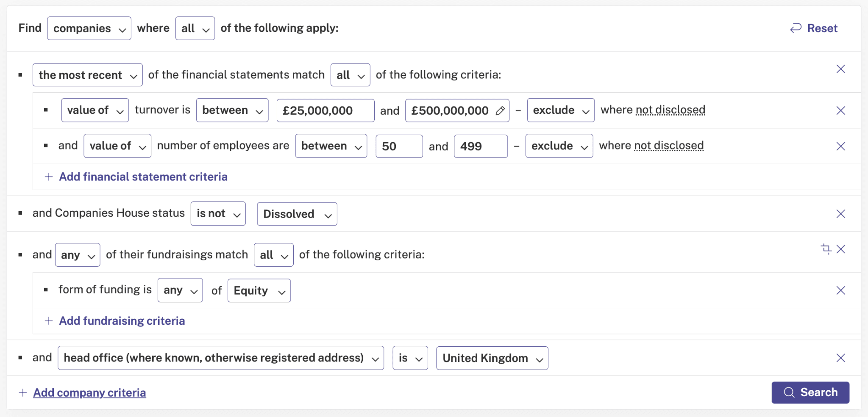
Task: Open the 'companies' entity dropdown
Action: [89, 28]
